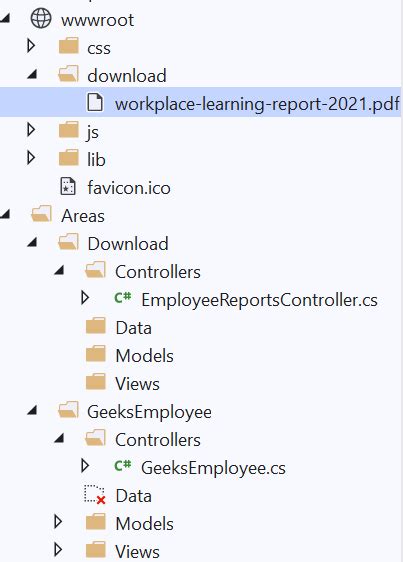Collapse the GeeksEmployee area folder
Viewport: 403px width, 562px height.
tap(32, 411)
